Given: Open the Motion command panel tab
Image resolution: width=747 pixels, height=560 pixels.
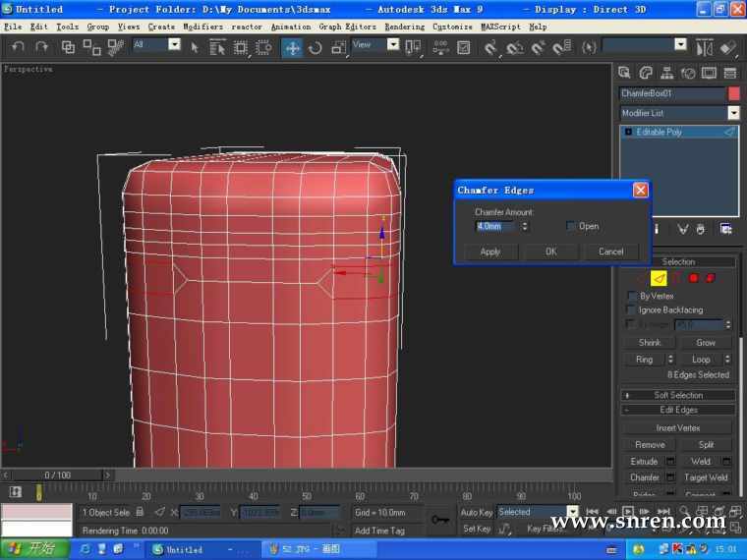Looking at the screenshot, I should click(688, 73).
